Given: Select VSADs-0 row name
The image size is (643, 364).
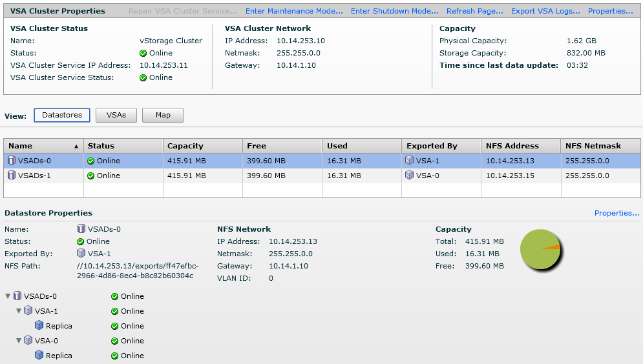Looking at the screenshot, I should coord(34,161).
